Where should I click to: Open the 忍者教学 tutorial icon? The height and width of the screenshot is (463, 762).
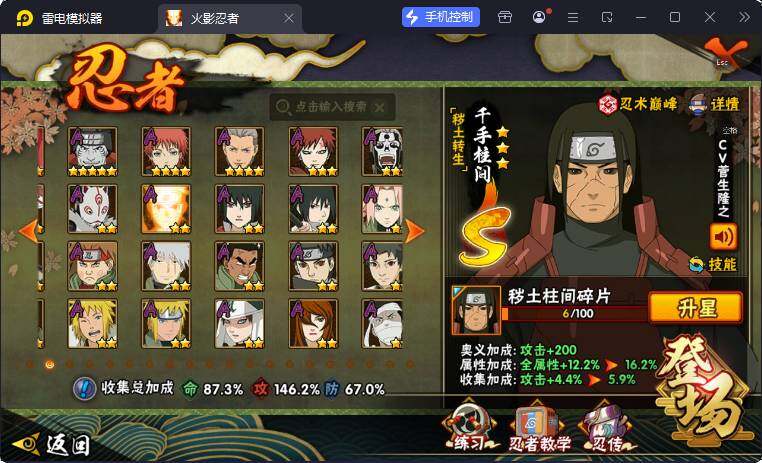(538, 426)
